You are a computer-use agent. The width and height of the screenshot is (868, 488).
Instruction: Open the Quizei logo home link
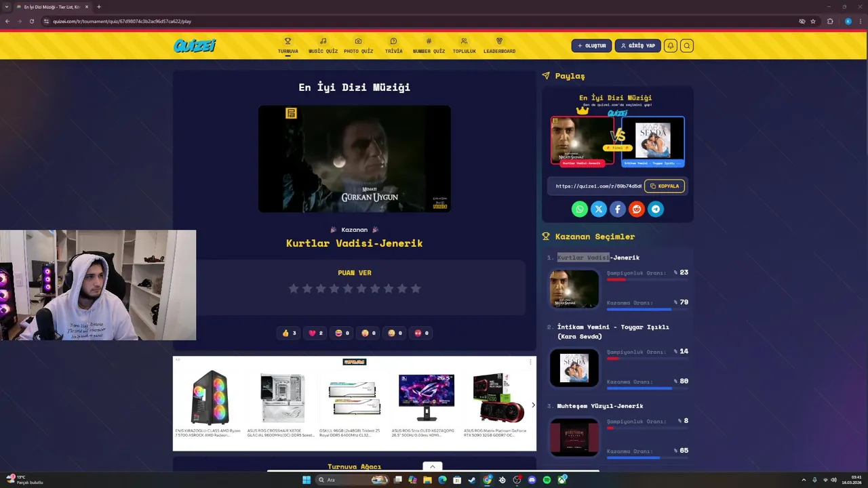[195, 45]
